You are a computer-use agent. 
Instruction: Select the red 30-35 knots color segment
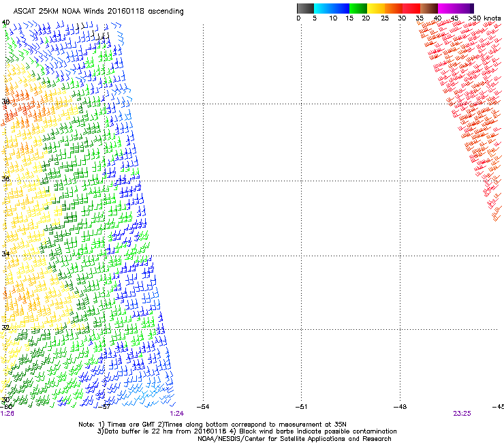[x=411, y=8]
